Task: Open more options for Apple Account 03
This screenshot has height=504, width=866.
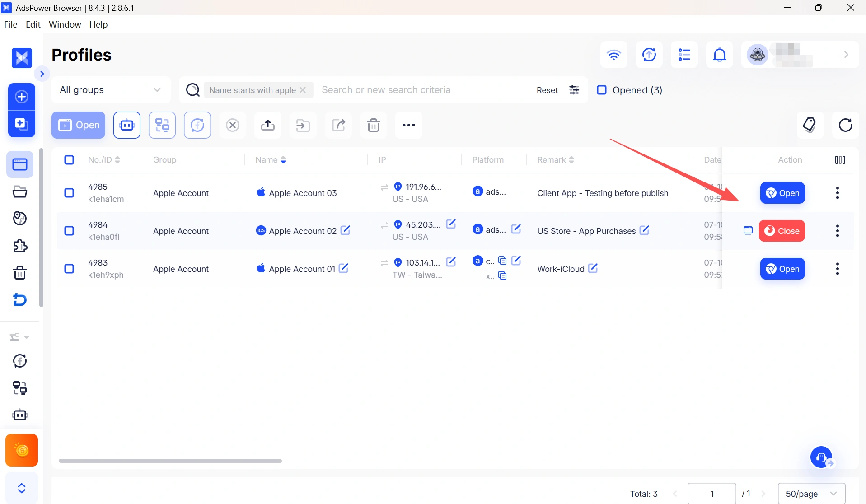Action: click(838, 193)
